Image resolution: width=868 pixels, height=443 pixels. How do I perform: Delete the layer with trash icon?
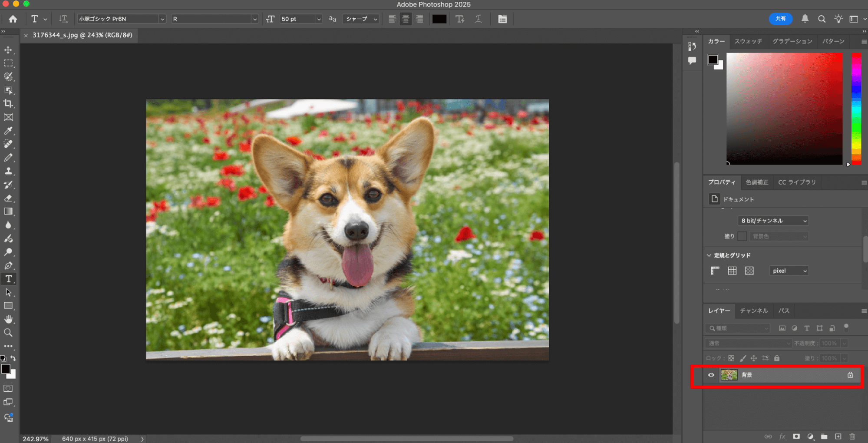coord(852,436)
